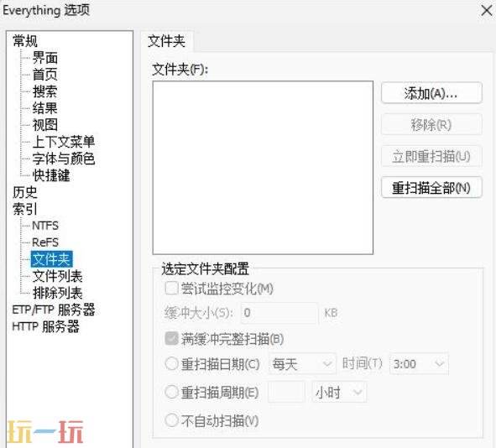Select highlighted 文件夹 tree item
Screen dimensions: 496x448
(52, 259)
